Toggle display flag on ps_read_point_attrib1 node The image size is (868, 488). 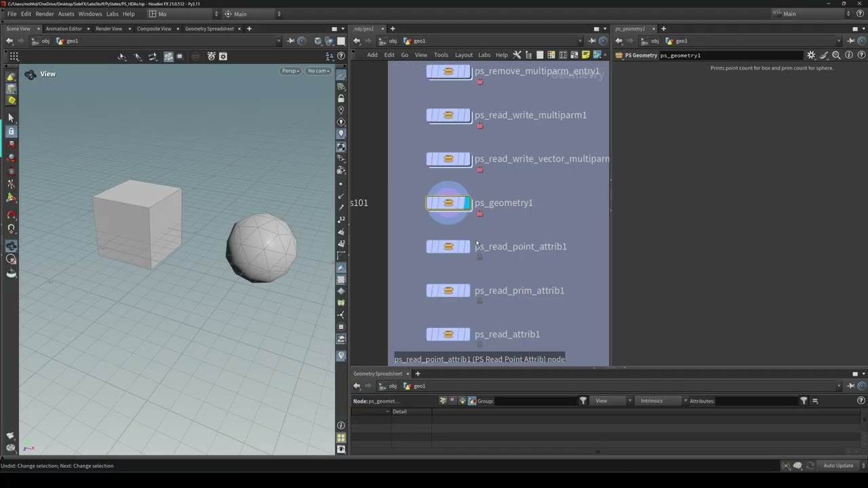(467, 247)
